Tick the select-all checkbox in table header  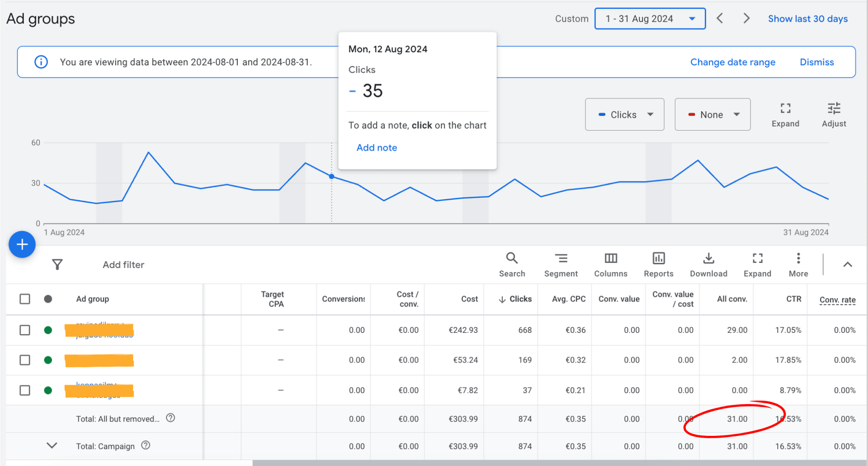click(x=25, y=299)
